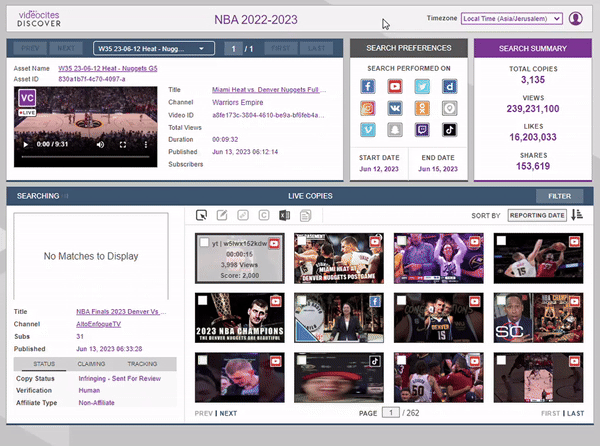Open the Miami Heat vs Denver Nuggets title link
600x446 pixels.
point(269,90)
